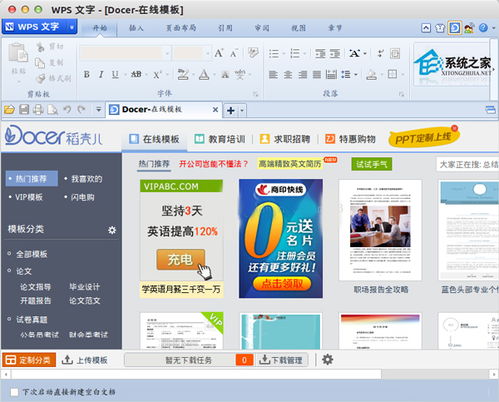This screenshot has width=499, height=402.
Task: Open the 在线模板 Docer tab
Action: 155,139
